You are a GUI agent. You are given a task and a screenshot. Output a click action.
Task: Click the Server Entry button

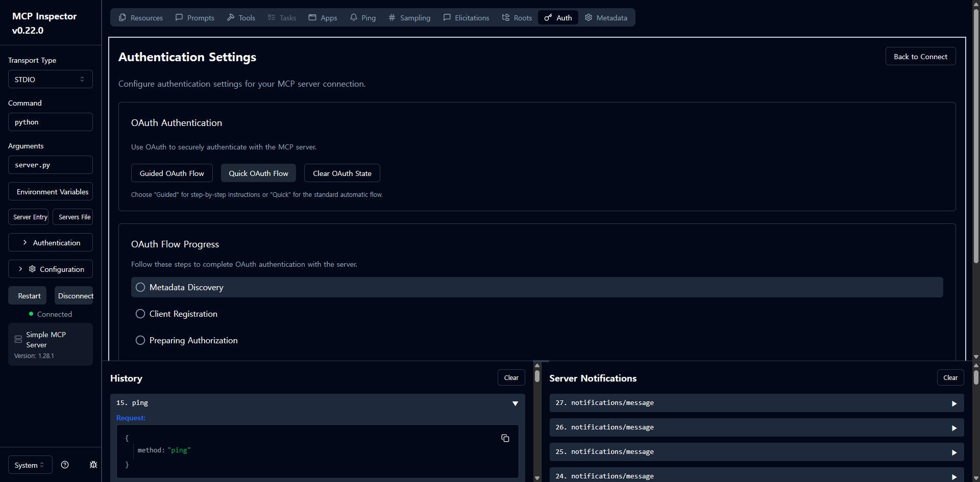(x=29, y=217)
